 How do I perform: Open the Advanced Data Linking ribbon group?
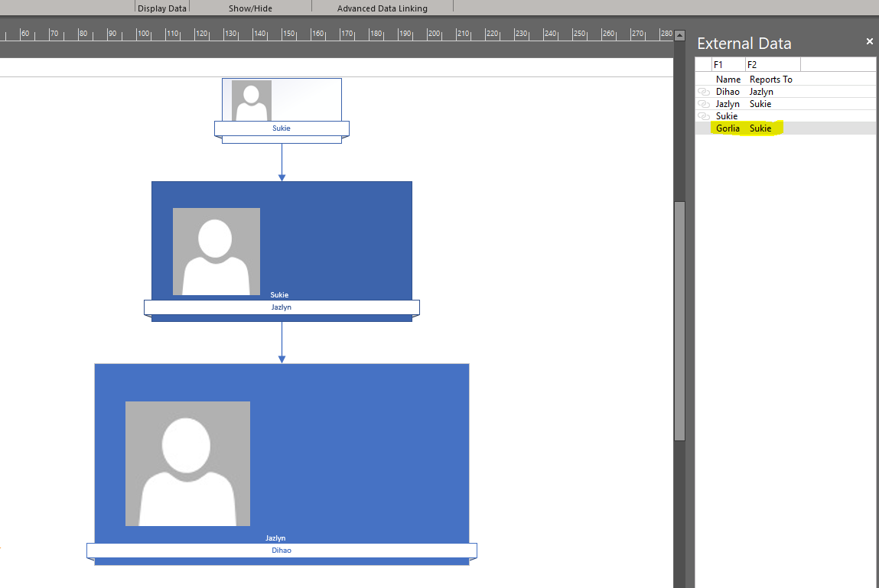coord(383,8)
